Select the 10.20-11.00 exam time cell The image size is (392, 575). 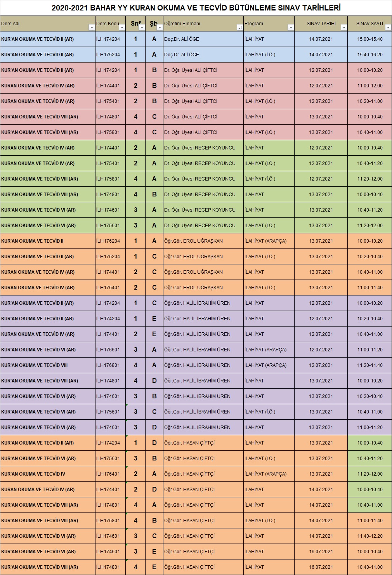tap(369, 101)
